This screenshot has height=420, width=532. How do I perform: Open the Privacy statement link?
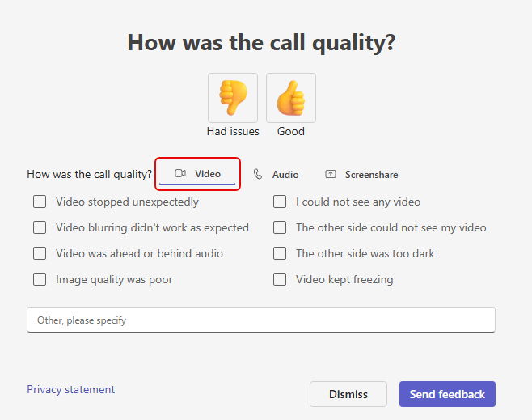pyautogui.click(x=71, y=389)
